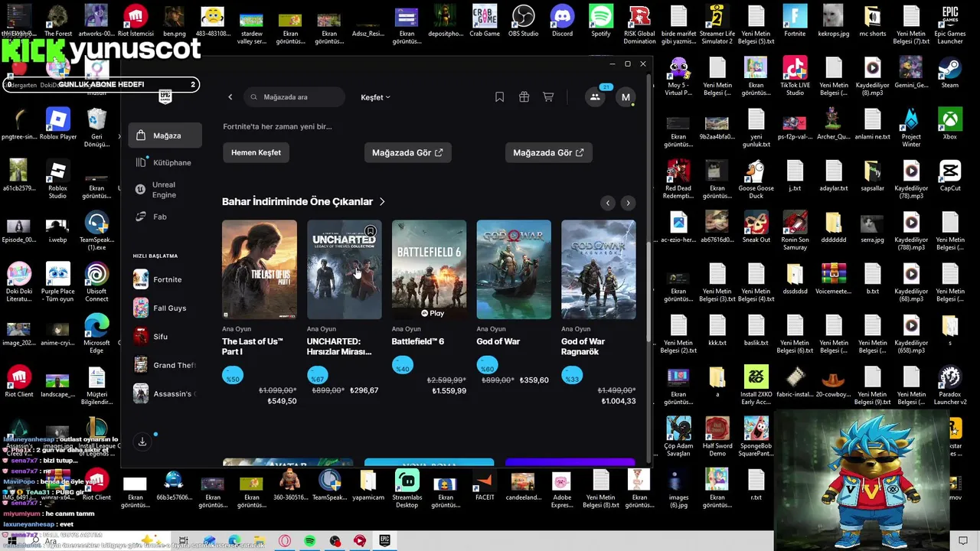The height and width of the screenshot is (551, 980).
Task: Expand the Keşfet dropdown
Action: coord(375,97)
